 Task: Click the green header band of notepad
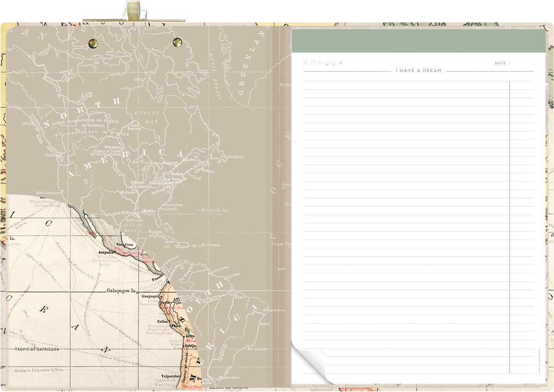418,42
